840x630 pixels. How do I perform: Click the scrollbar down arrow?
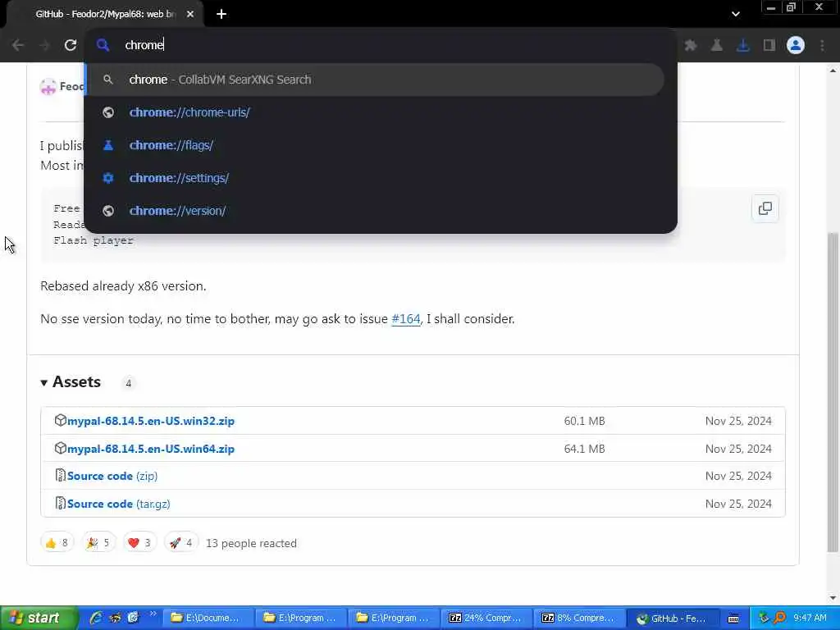(833, 597)
